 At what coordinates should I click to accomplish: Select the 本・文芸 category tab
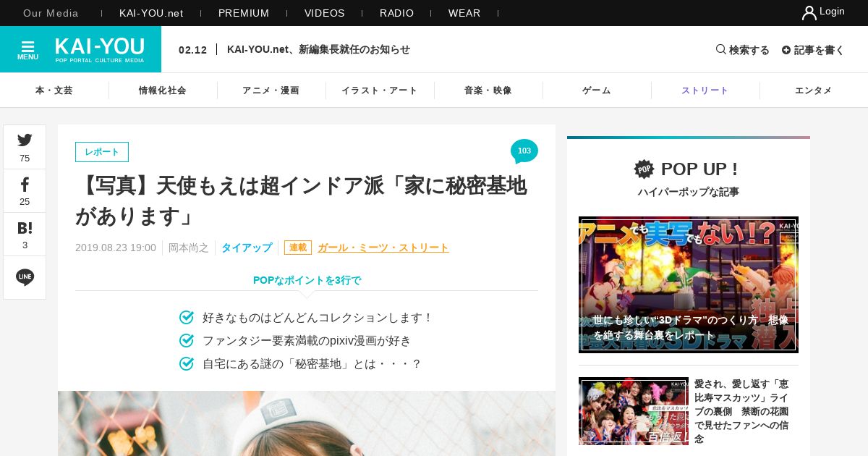[x=54, y=90]
